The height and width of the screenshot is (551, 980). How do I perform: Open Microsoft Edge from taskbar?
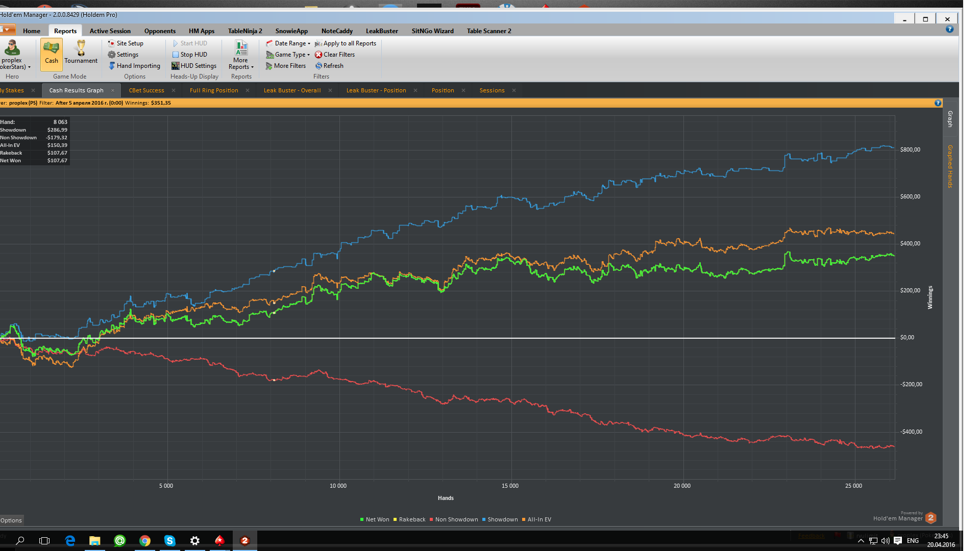tap(70, 541)
